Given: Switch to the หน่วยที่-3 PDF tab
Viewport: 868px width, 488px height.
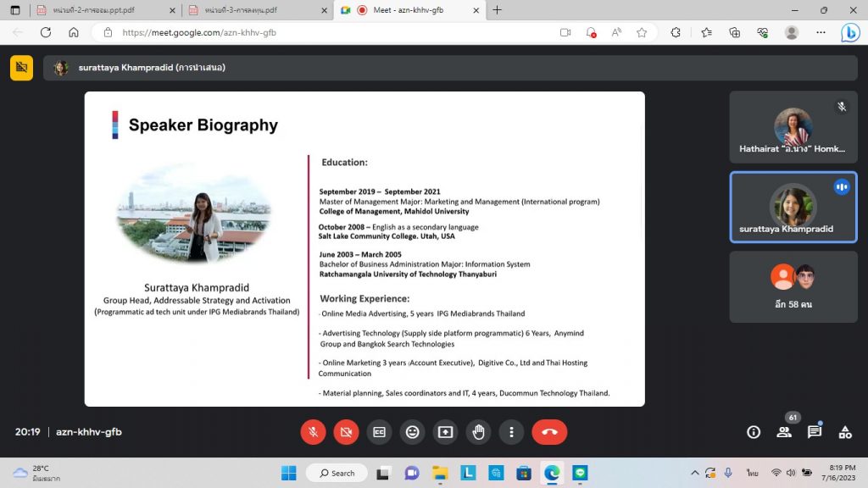Looking at the screenshot, I should click(x=254, y=10).
